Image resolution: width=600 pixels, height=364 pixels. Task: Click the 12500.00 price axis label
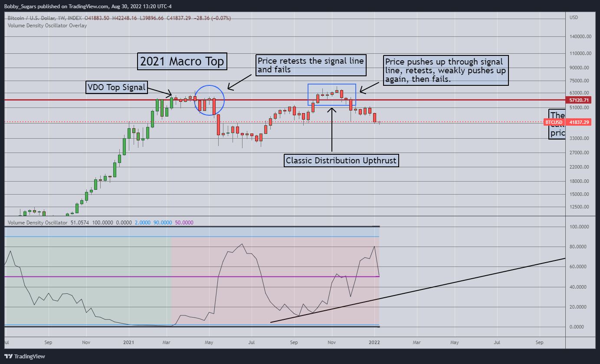coord(579,207)
